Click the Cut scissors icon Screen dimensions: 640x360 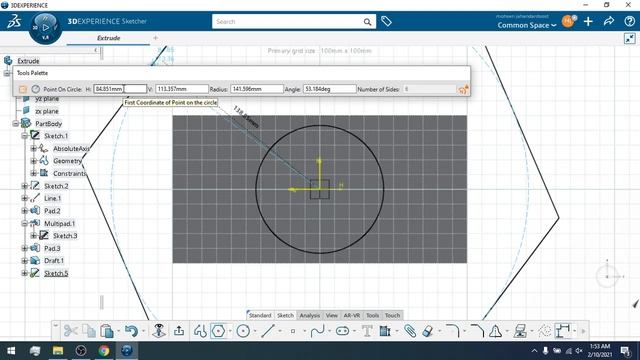click(71, 331)
